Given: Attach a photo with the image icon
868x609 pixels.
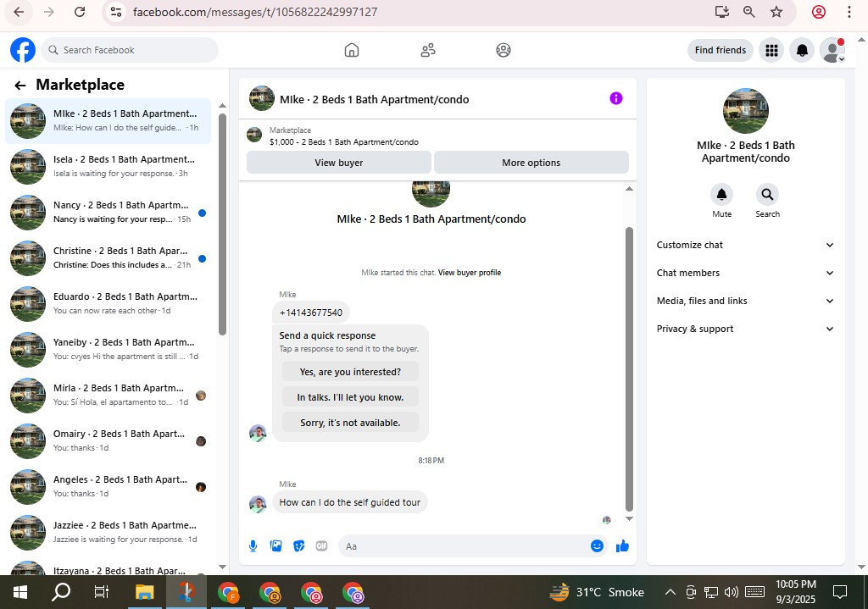Looking at the screenshot, I should click(x=275, y=546).
